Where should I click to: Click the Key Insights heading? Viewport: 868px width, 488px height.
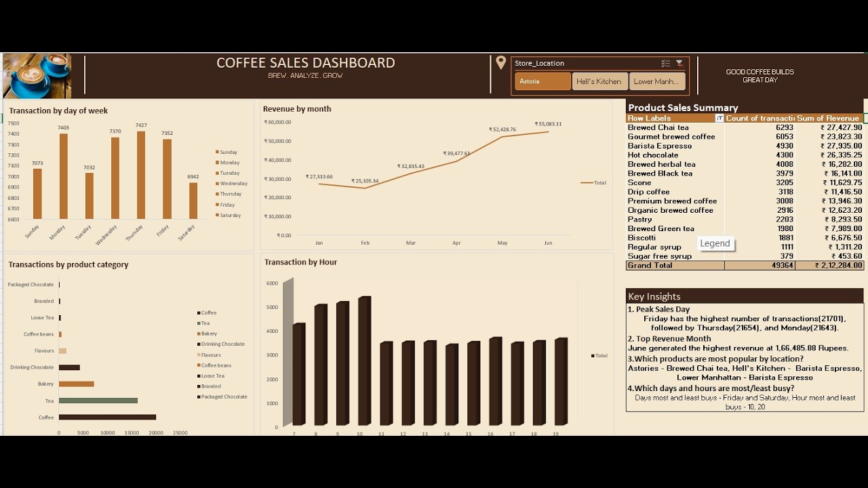pos(654,296)
